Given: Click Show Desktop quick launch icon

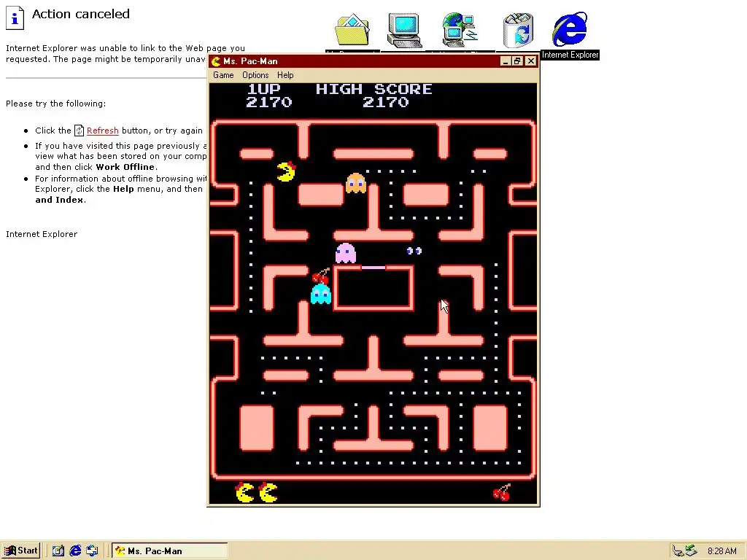Looking at the screenshot, I should click(58, 551).
